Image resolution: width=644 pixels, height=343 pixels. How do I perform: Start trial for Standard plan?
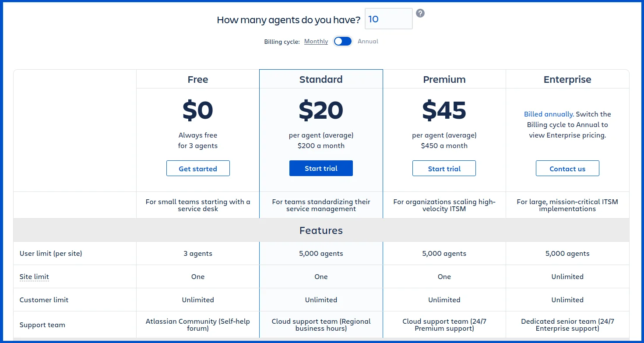coord(321,168)
